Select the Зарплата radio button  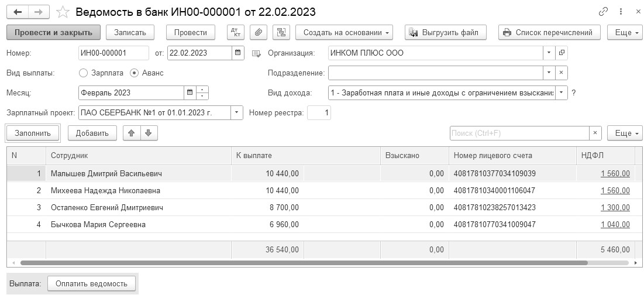84,73
